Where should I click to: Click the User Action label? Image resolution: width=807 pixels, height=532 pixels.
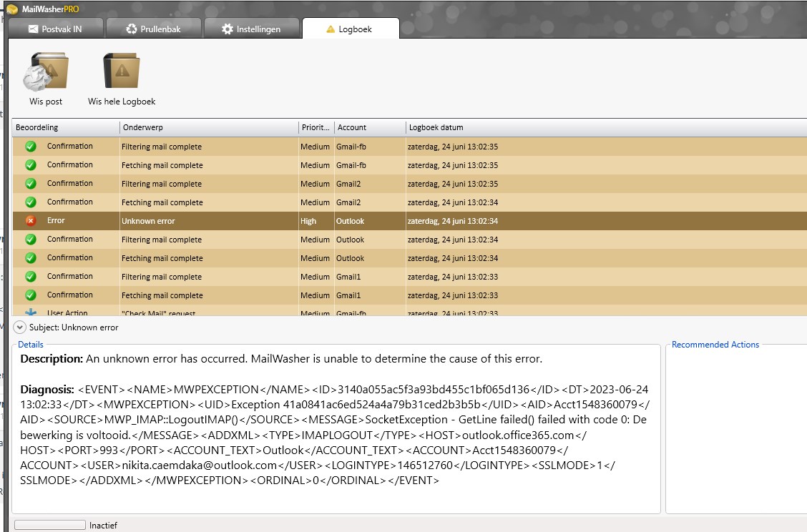[x=67, y=312]
